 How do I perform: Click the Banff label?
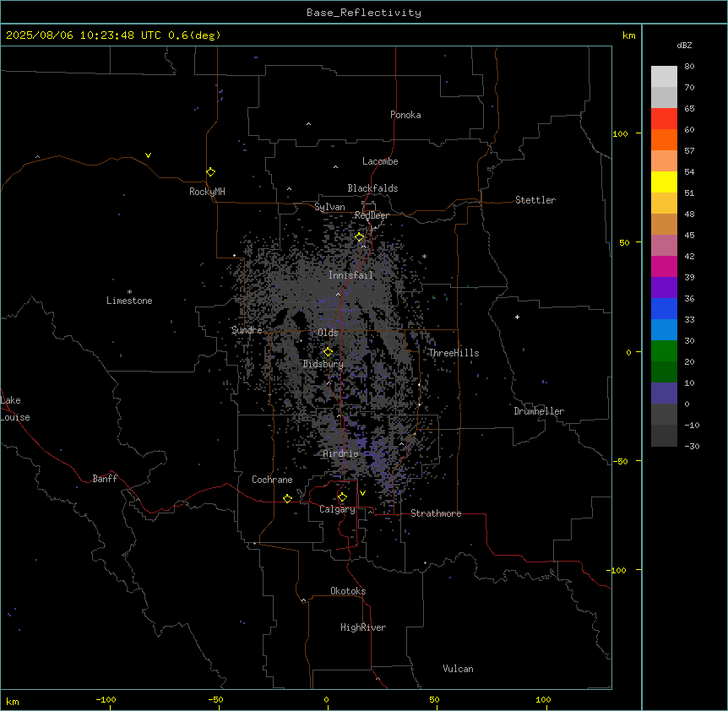(105, 479)
